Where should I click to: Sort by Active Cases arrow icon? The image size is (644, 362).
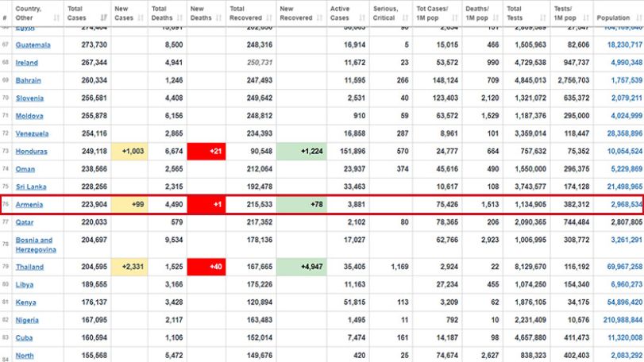(362, 17)
